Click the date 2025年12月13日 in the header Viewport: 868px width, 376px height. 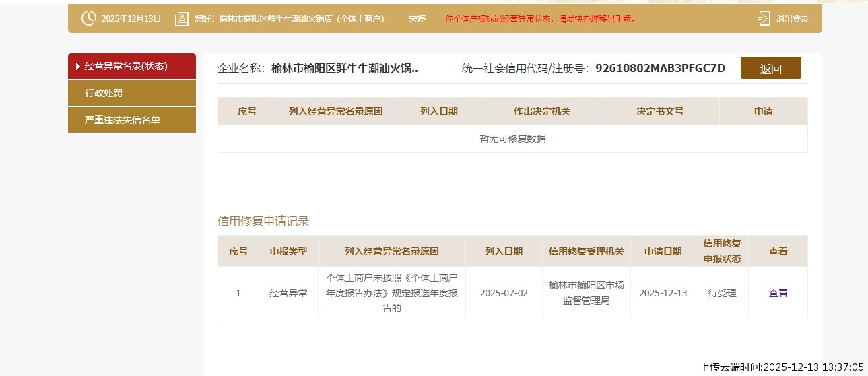tap(131, 19)
